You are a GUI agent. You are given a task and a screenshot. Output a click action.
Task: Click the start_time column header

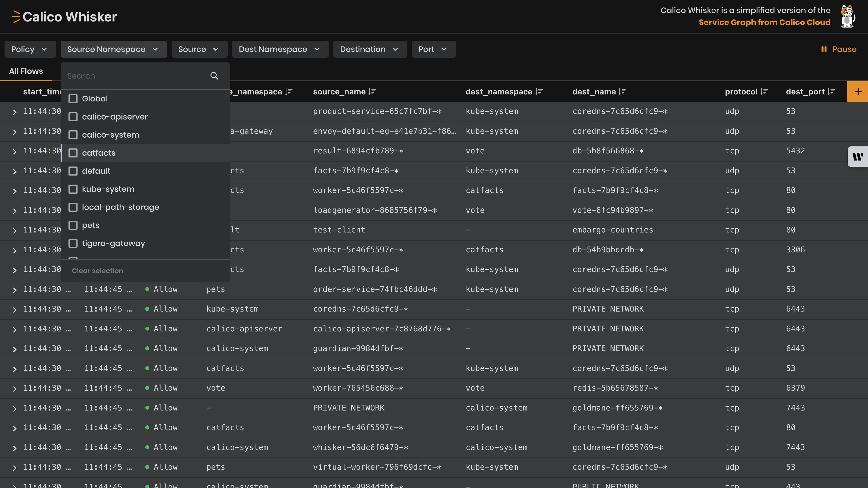tap(42, 91)
